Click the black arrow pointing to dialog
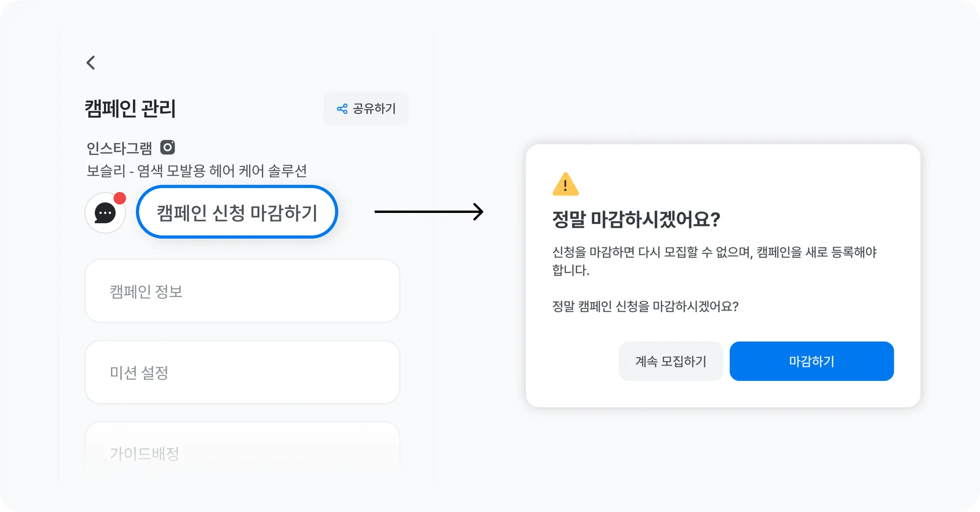 pyautogui.click(x=429, y=211)
